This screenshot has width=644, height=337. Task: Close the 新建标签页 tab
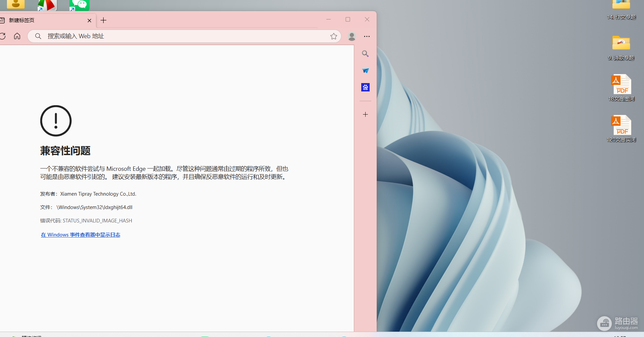(x=89, y=20)
